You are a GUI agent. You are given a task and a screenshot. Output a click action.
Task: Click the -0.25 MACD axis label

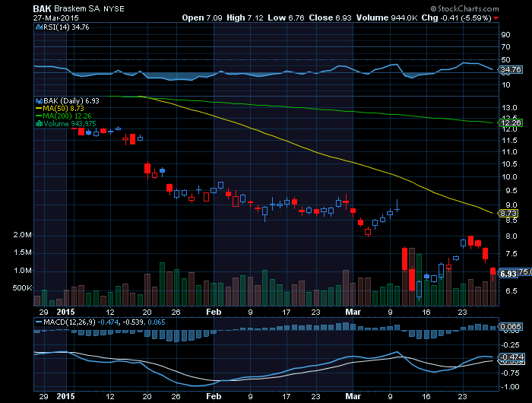tap(510, 345)
